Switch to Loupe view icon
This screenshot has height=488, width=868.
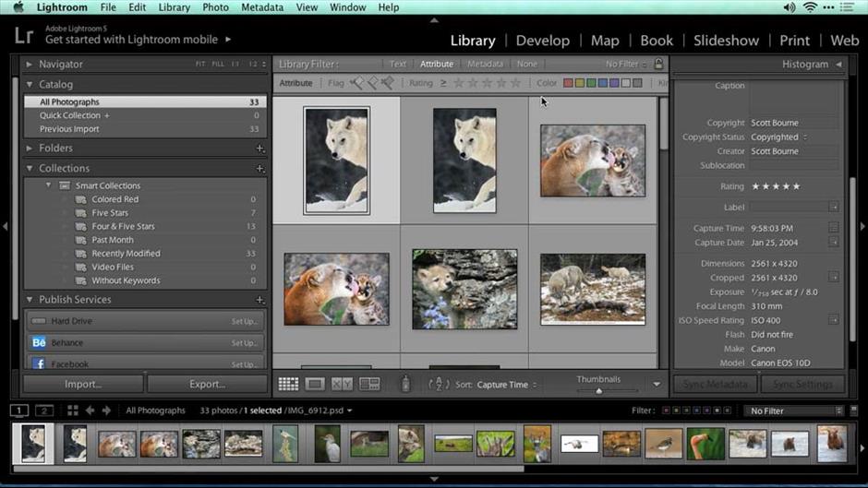click(x=315, y=384)
